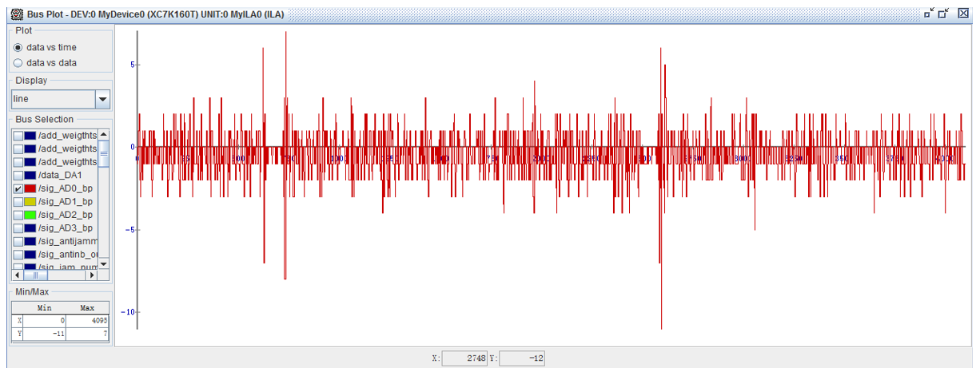The width and height of the screenshot is (980, 376).
Task: Check the /data_DA1 bus checkbox
Action: 18,175
